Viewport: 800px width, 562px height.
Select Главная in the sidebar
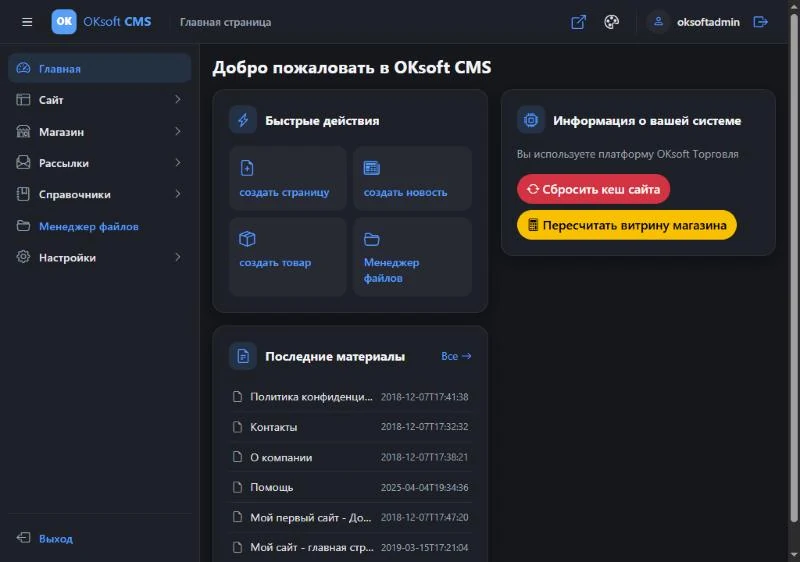point(99,68)
